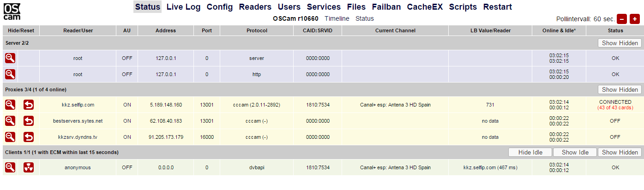
Task: Restart the bestservers.sytes.net reader
Action: click(x=29, y=121)
